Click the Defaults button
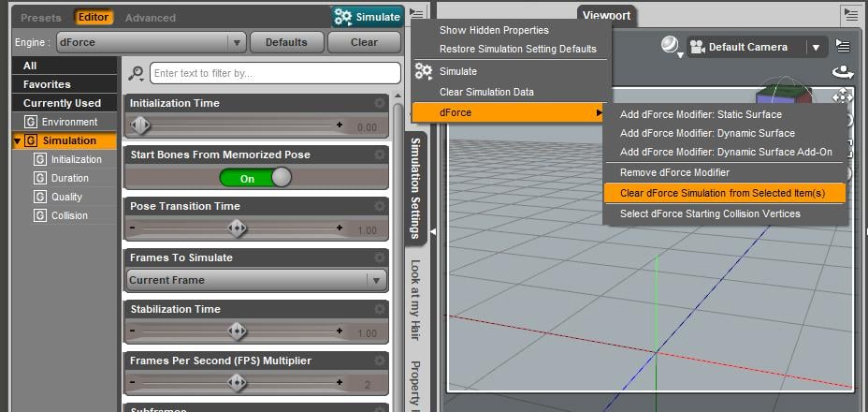The image size is (868, 412). click(x=286, y=42)
